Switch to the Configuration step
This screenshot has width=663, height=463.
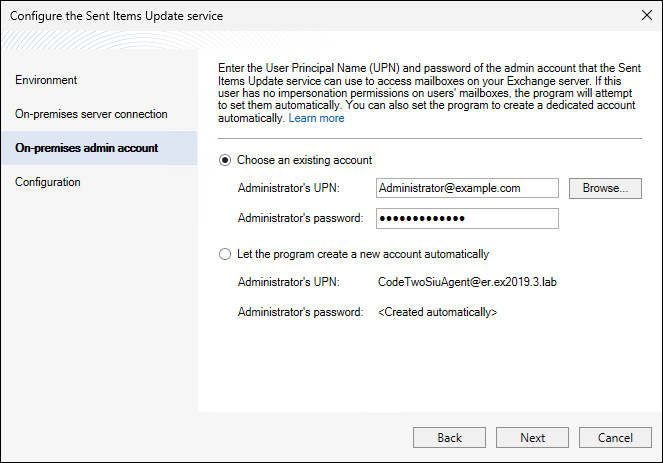tap(48, 182)
